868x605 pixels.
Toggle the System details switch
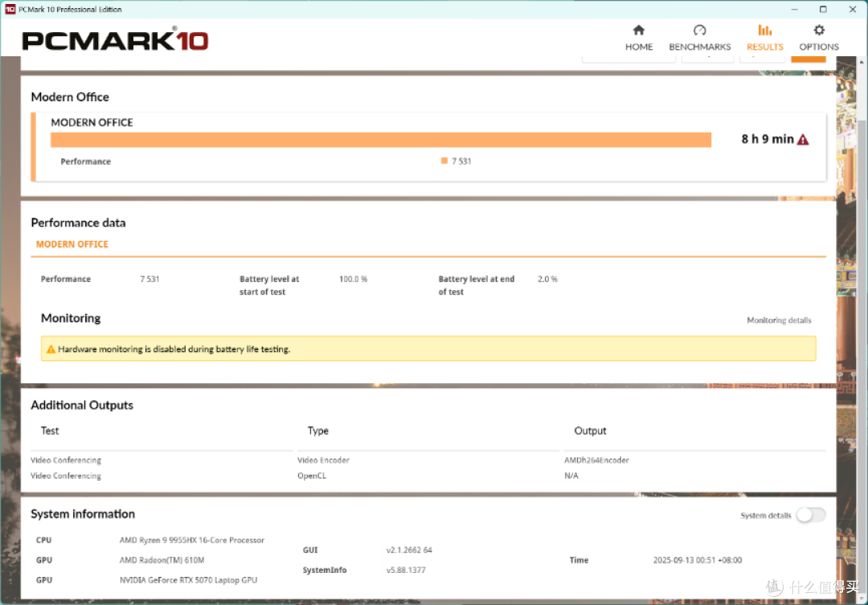(811, 515)
